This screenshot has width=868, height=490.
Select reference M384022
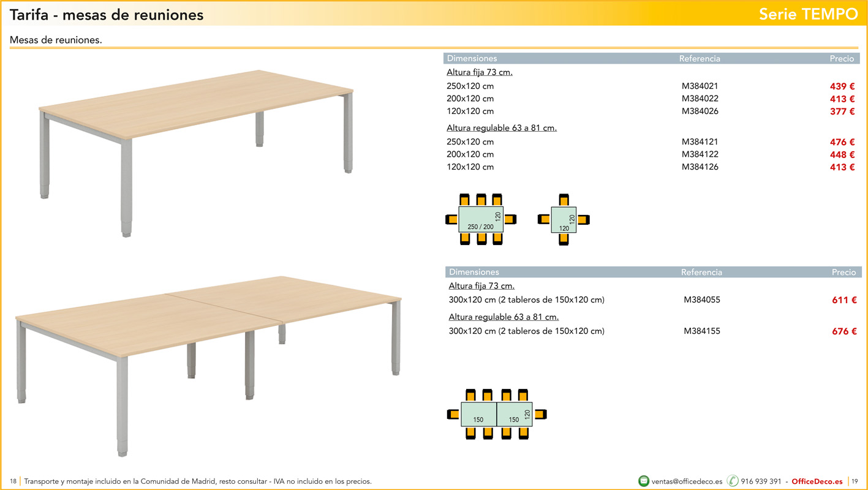(x=700, y=99)
